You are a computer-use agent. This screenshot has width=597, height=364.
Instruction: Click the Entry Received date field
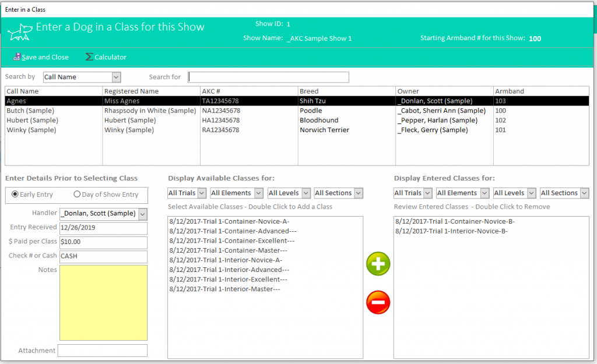click(x=103, y=228)
